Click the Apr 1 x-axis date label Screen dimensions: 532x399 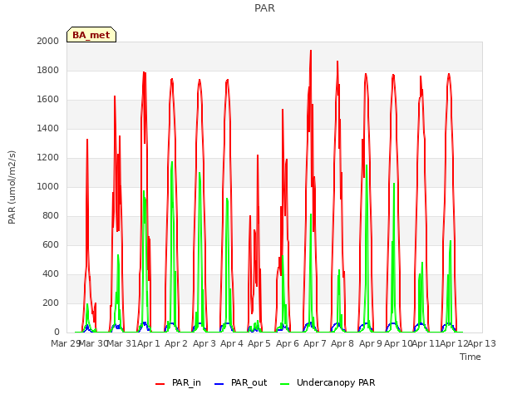(148, 343)
